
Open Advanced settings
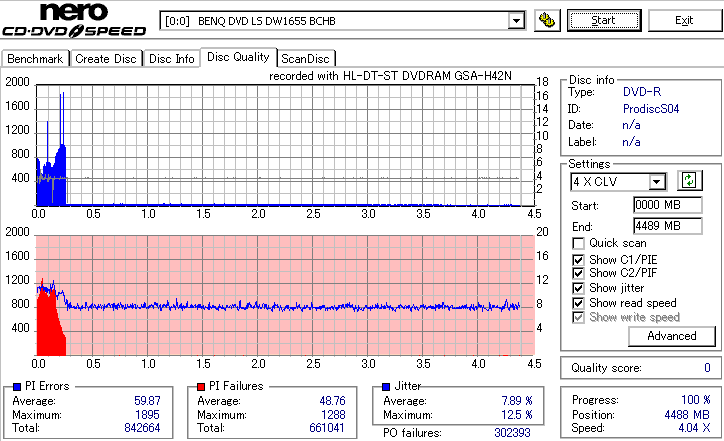(672, 336)
